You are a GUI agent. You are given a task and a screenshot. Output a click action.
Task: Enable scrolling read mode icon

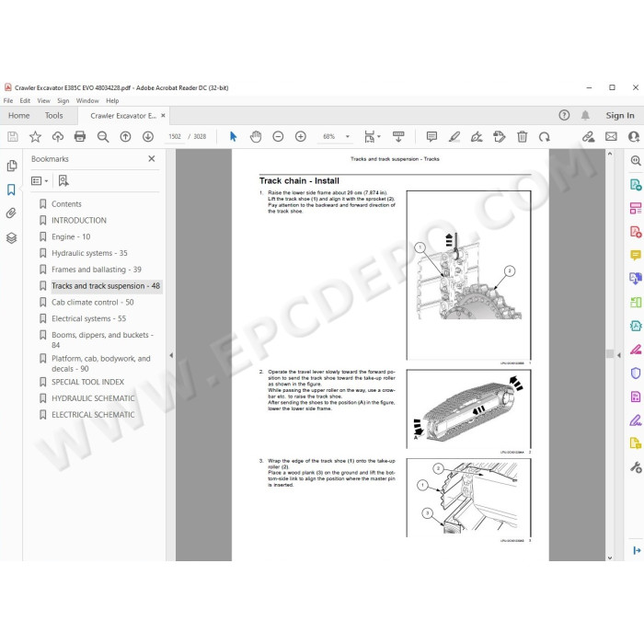398,136
